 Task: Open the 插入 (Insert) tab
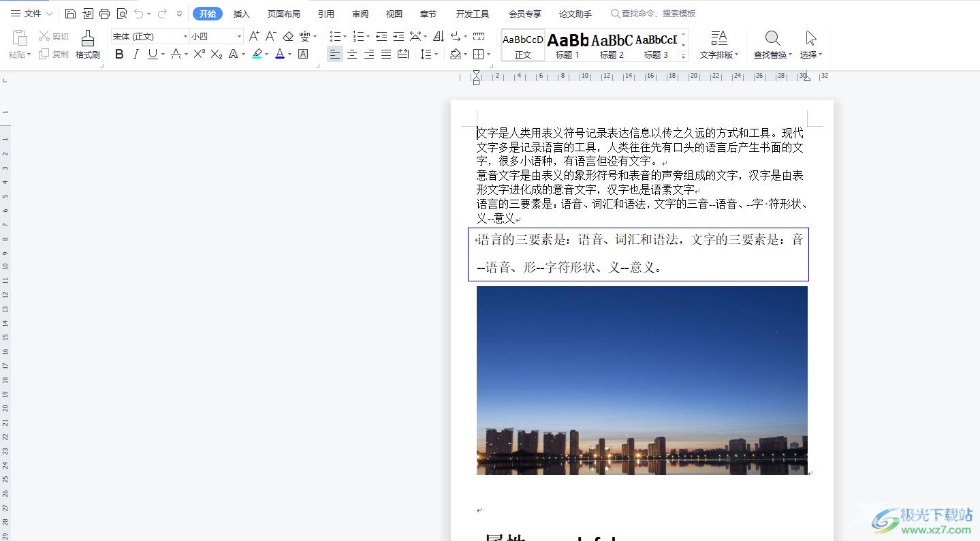coord(242,14)
